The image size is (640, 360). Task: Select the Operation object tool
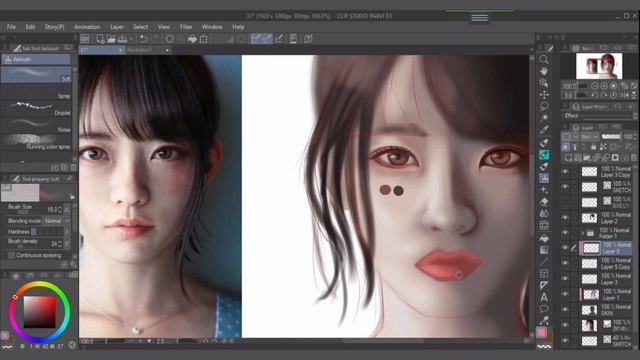[x=544, y=83]
